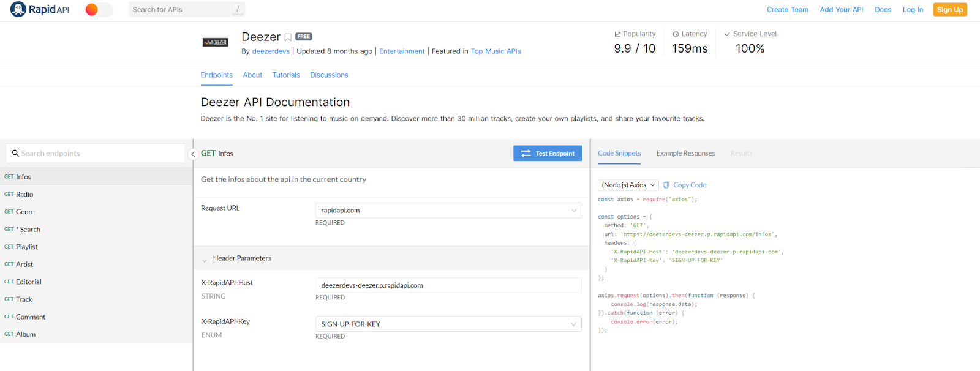Image resolution: width=980 pixels, height=371 pixels.
Task: Click the Latency clock icon
Action: coord(676,34)
